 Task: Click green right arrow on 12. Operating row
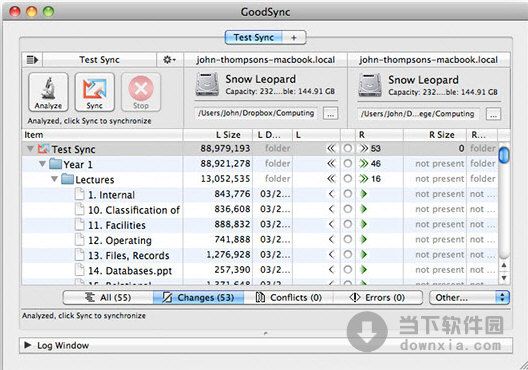click(x=363, y=239)
